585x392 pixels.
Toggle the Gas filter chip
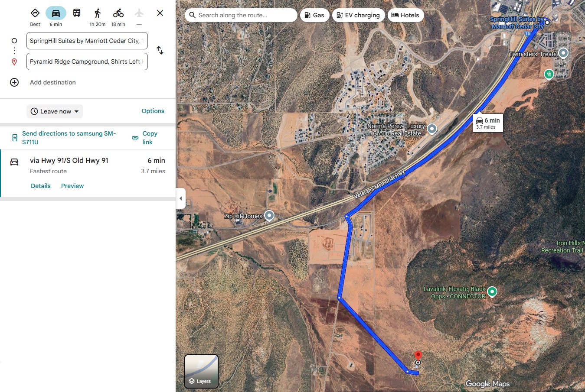click(315, 15)
